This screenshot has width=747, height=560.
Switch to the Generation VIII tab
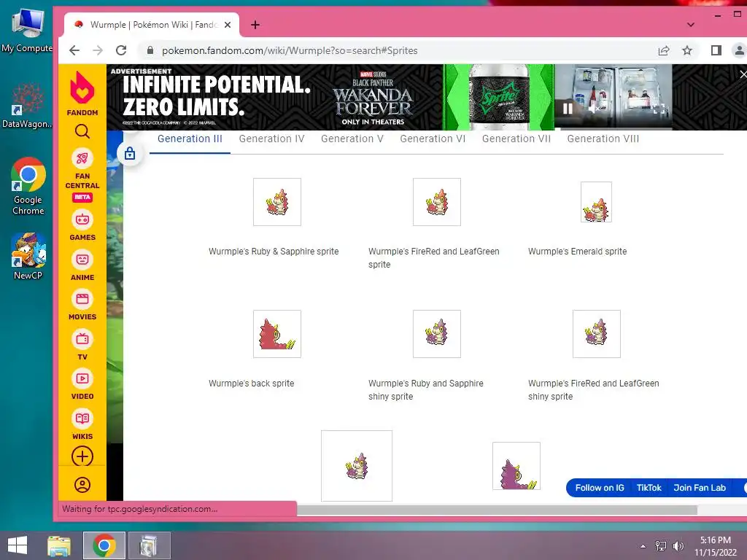[603, 139]
